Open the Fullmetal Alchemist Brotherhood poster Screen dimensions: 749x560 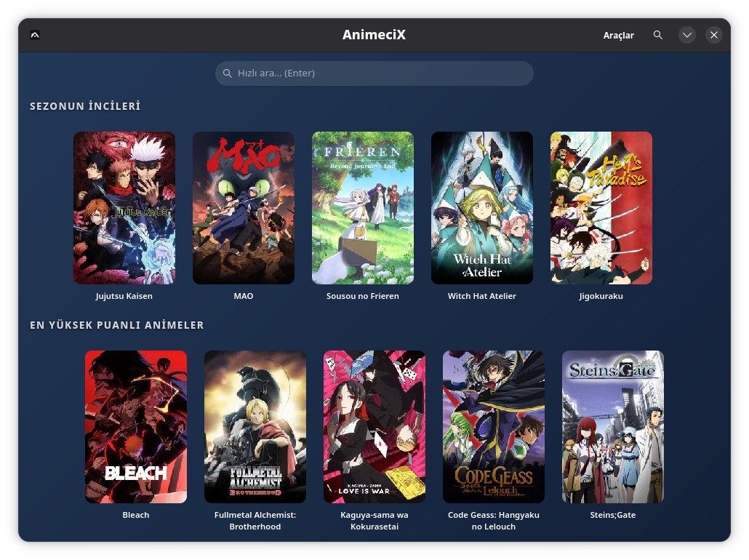click(x=255, y=427)
